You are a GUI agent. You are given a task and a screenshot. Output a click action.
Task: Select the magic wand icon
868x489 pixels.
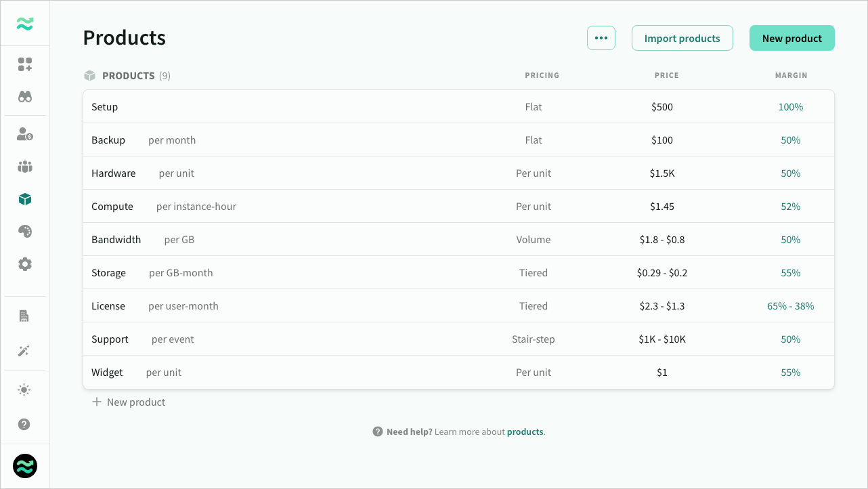(x=25, y=351)
